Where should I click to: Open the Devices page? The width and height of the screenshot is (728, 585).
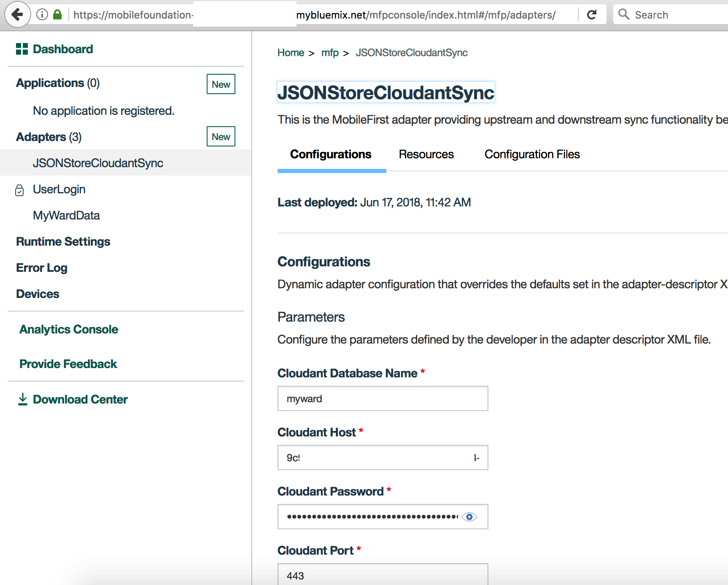[38, 294]
